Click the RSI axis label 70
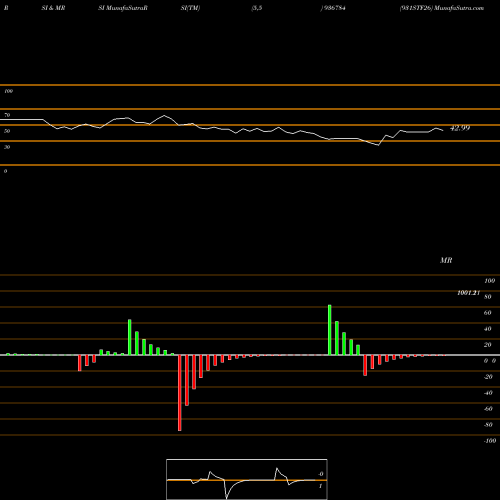This screenshot has width=500, height=500. pos(7,115)
